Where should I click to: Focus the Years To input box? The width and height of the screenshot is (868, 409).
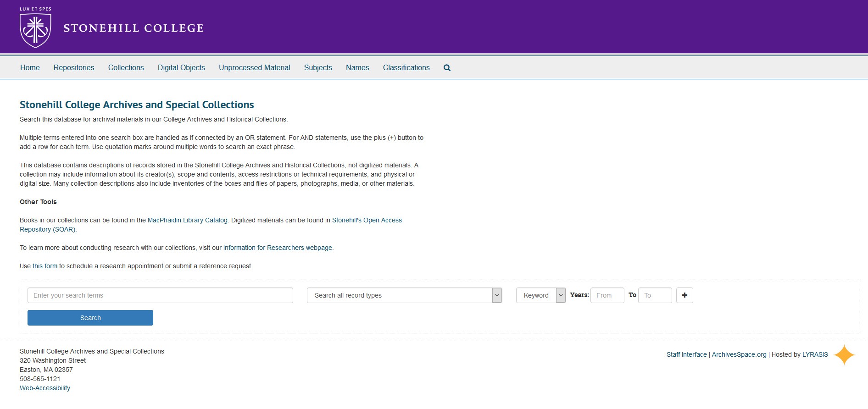[x=655, y=295]
